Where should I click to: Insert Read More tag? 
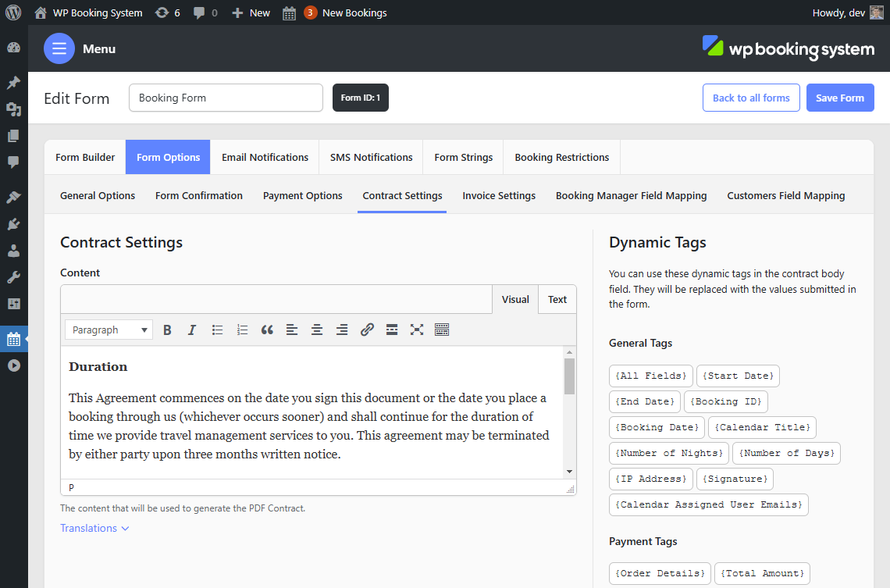click(x=392, y=330)
